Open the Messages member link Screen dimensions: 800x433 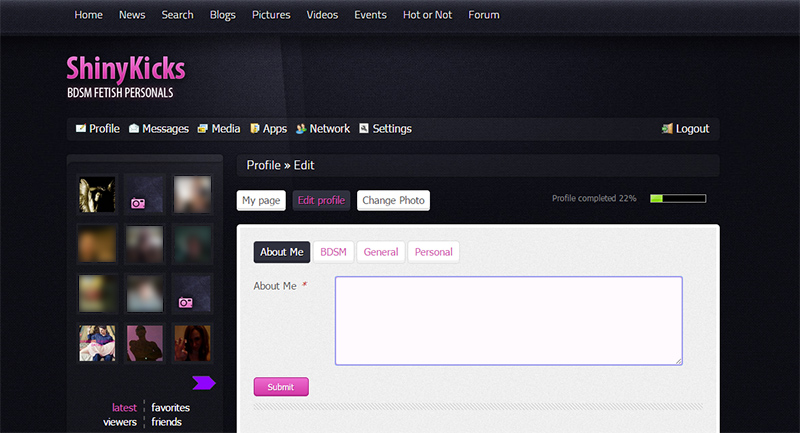pyautogui.click(x=165, y=129)
